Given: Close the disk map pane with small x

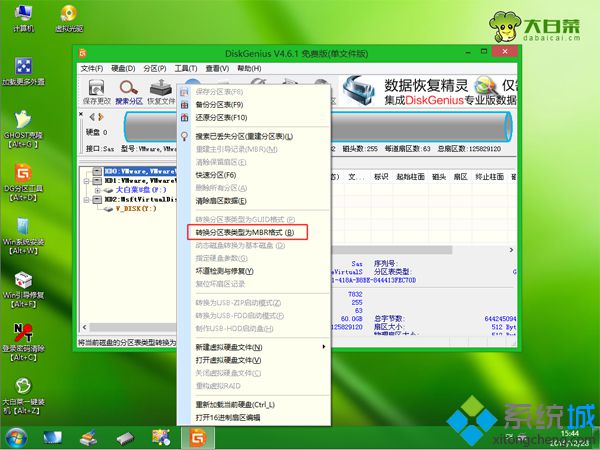Looking at the screenshot, I should (x=81, y=114).
